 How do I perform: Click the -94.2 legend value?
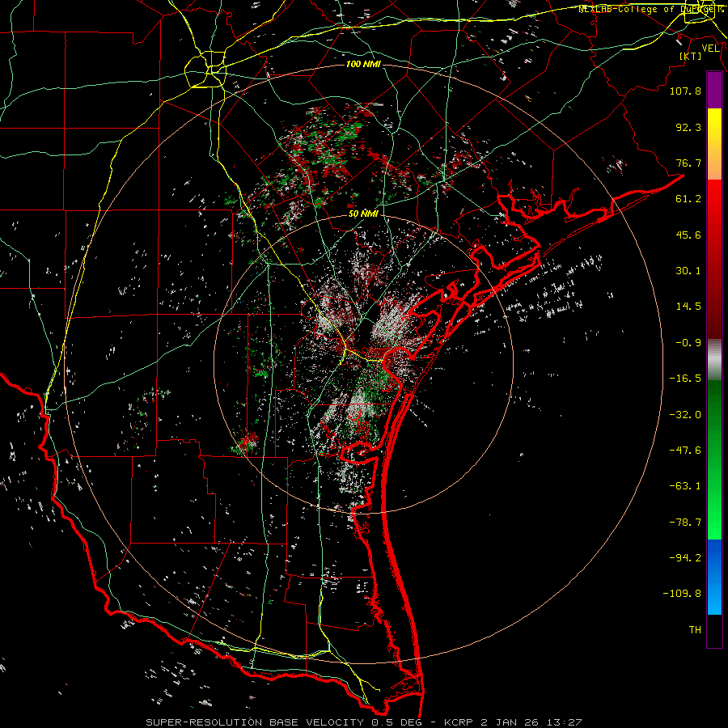(x=685, y=557)
